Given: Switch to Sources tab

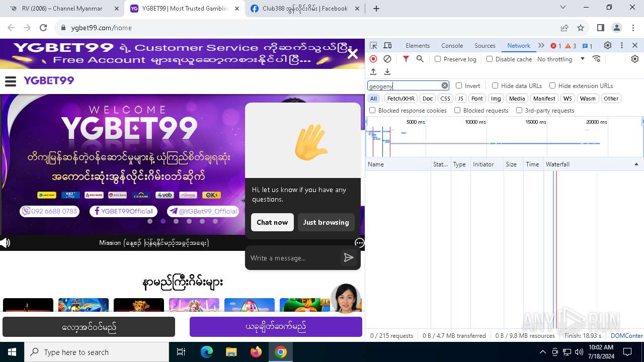Looking at the screenshot, I should pyautogui.click(x=485, y=45).
